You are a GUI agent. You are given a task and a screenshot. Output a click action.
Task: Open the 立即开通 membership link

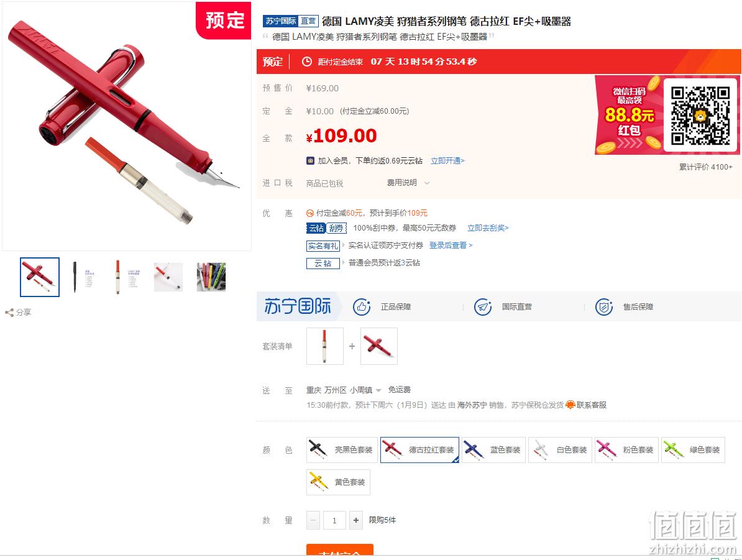click(447, 161)
